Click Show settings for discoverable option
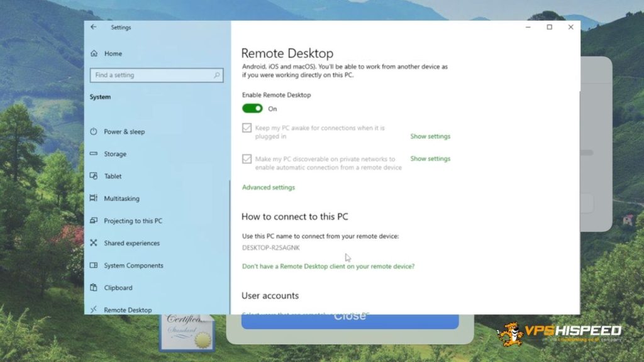The width and height of the screenshot is (644, 362). click(x=430, y=159)
